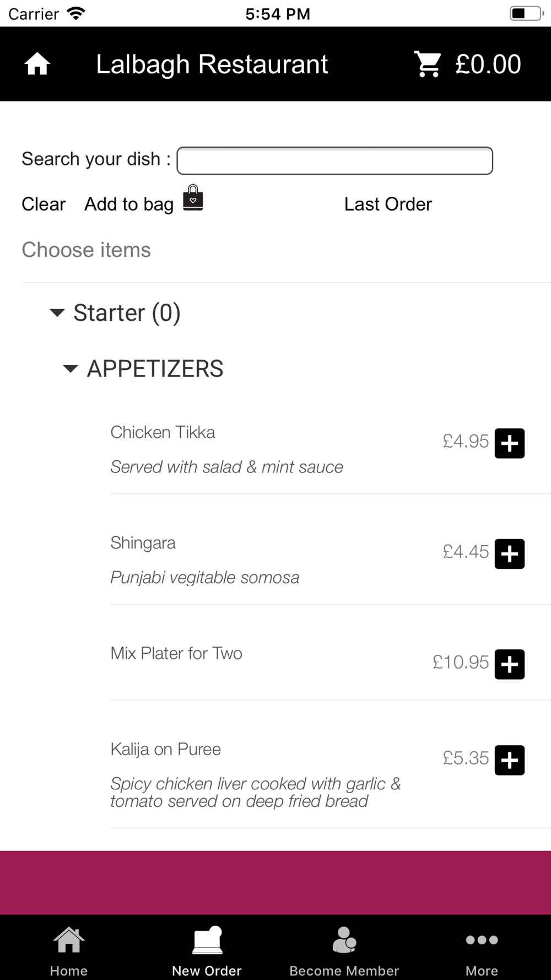Tap the £0.00 cart total
The height and width of the screenshot is (980, 551).
488,64
